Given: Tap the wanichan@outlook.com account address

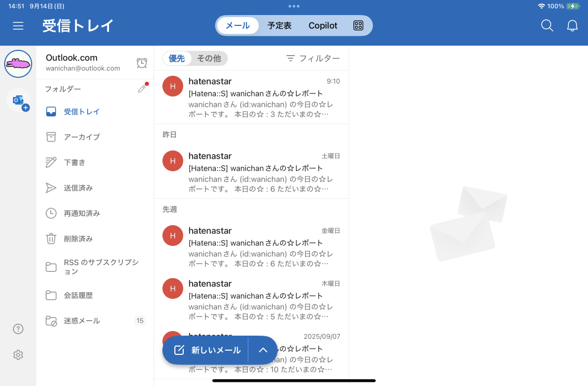Looking at the screenshot, I should (x=83, y=68).
